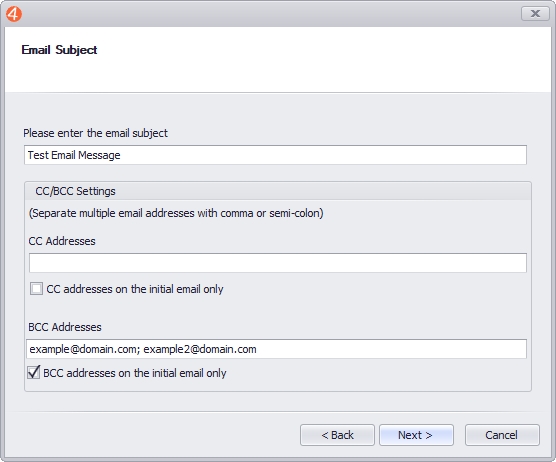Proceed with the 'Next >' button
556x462 pixels.
tap(416, 435)
